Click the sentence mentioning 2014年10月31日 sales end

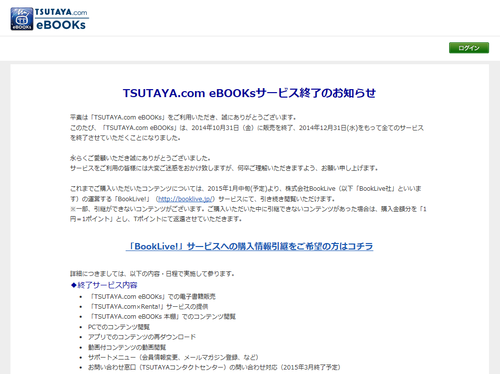(x=247, y=133)
